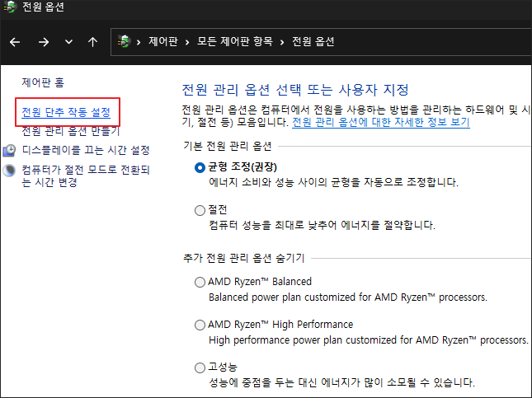Select AMD Ryzen High Performance radio button

click(200, 325)
